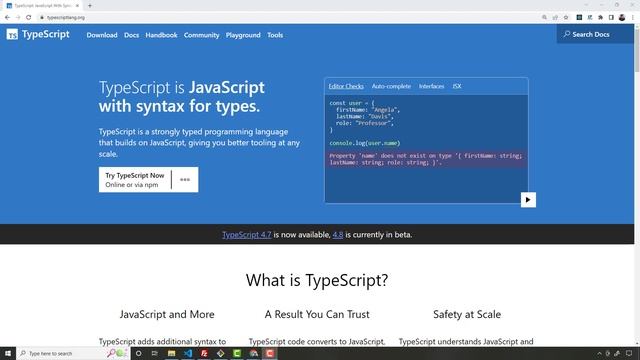This screenshot has width=640, height=360.
Task: Open the red FileZilla taskbar icon
Action: click(x=204, y=353)
